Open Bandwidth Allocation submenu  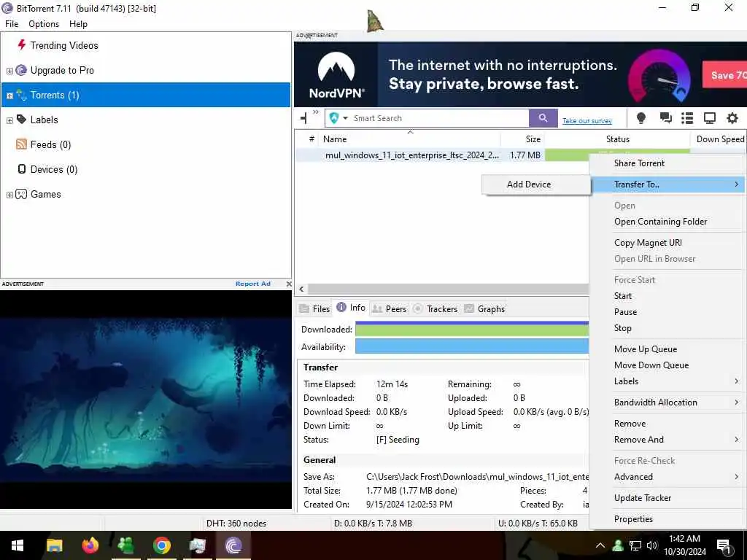point(668,402)
